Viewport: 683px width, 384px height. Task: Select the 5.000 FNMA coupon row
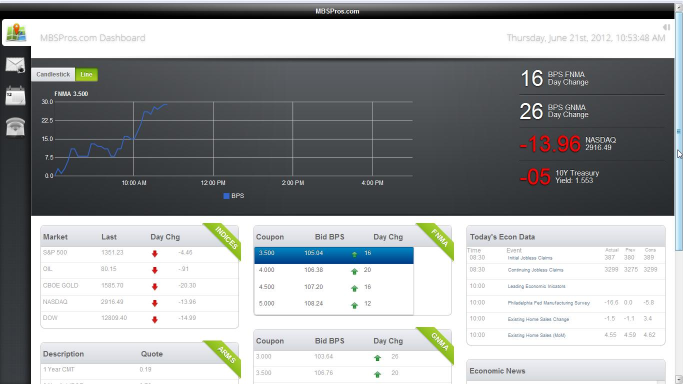334,304
